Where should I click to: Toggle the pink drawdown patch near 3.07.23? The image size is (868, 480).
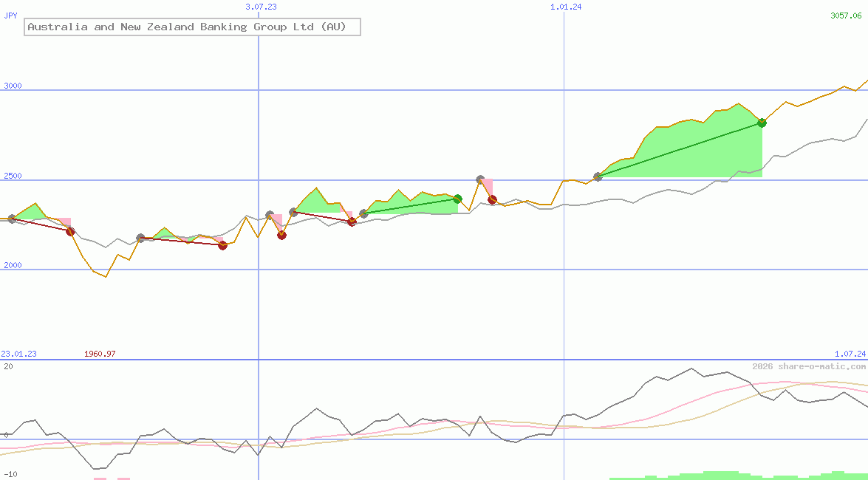pos(277,219)
